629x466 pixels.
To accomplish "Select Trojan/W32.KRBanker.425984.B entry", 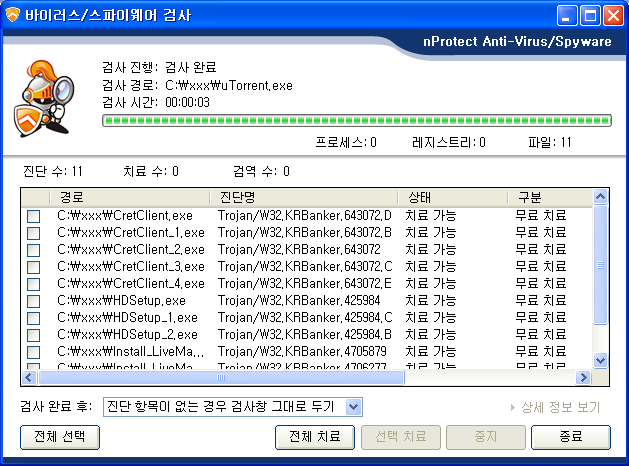I will (304, 335).
